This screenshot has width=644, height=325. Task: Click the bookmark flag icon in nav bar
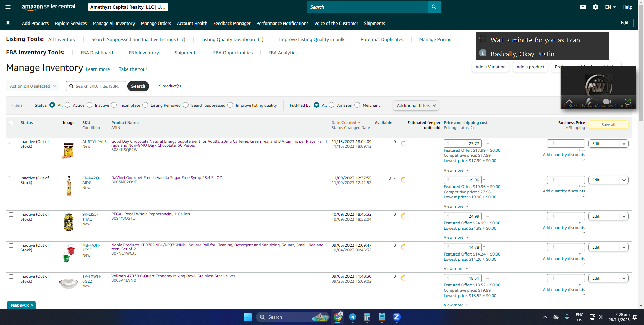click(8, 23)
